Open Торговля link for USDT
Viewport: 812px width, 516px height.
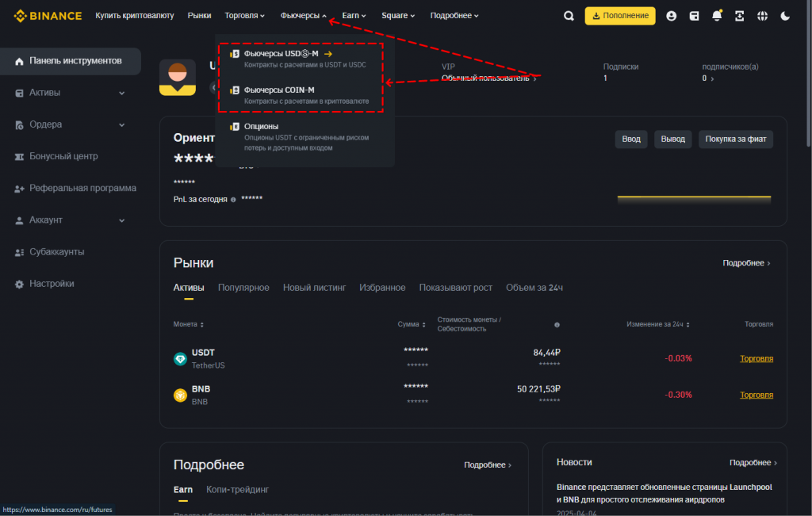click(x=756, y=359)
